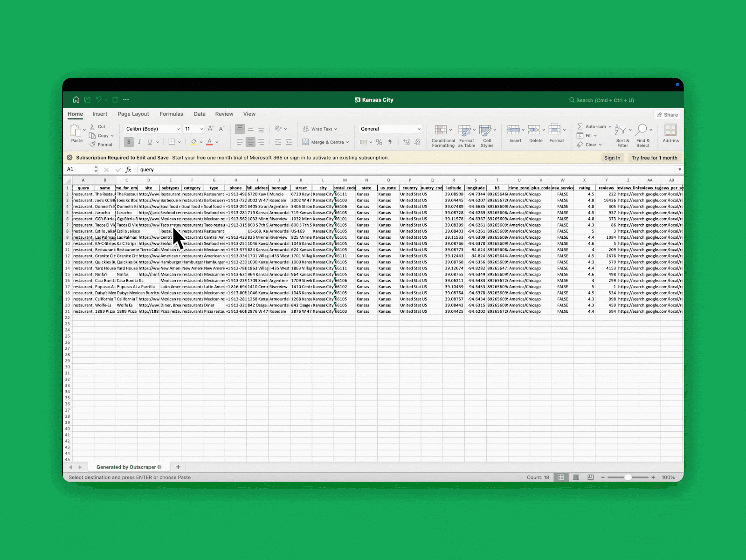
Task: Open the Data ribbon tab
Action: point(200,114)
